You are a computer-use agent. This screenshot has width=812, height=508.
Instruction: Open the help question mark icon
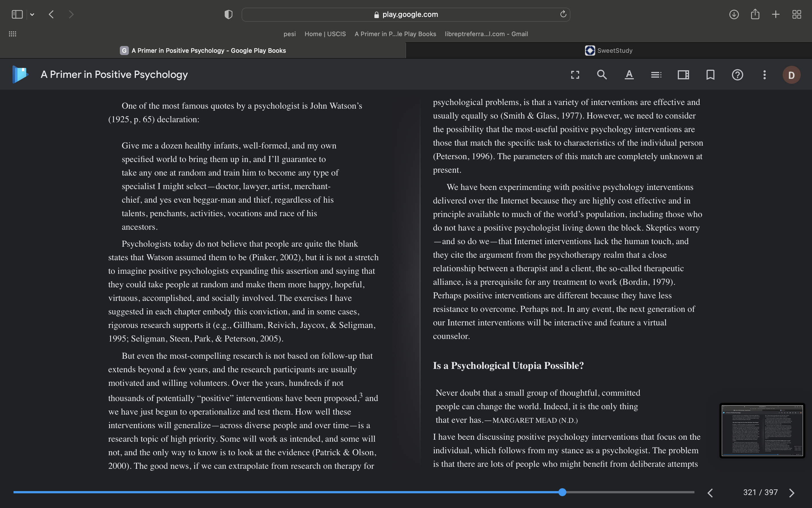coord(738,75)
